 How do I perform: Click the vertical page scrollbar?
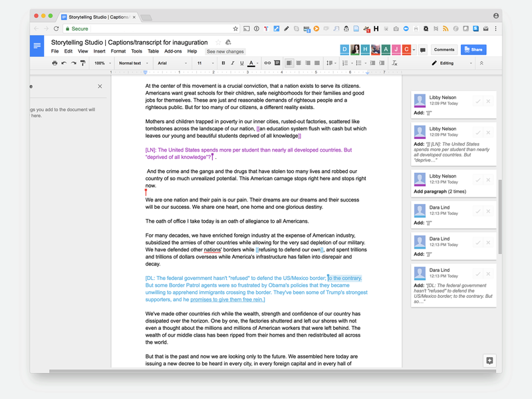(500, 217)
